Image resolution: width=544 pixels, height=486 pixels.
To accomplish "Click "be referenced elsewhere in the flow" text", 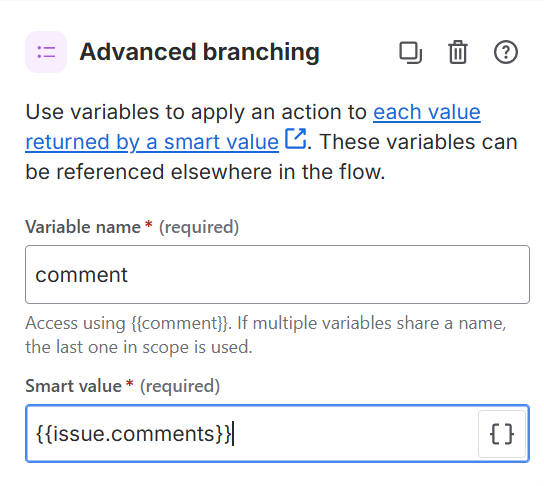I will (205, 172).
